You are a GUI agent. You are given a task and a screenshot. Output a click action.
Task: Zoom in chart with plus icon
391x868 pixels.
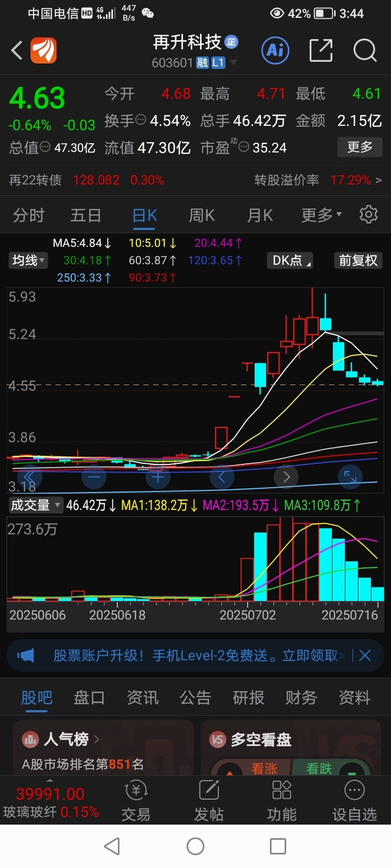point(158,477)
